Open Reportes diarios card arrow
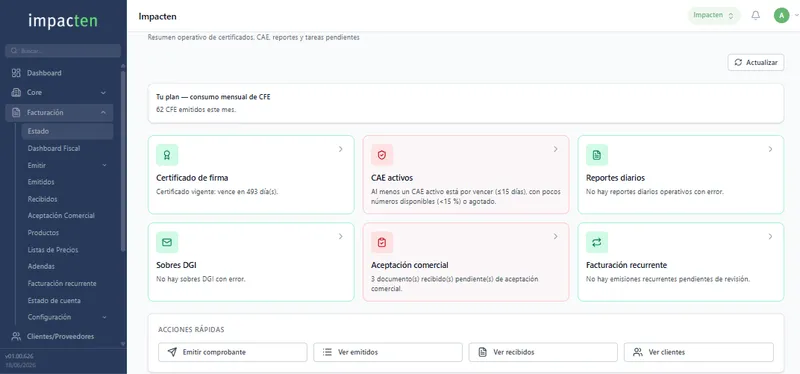The image size is (800, 374). tap(770, 149)
